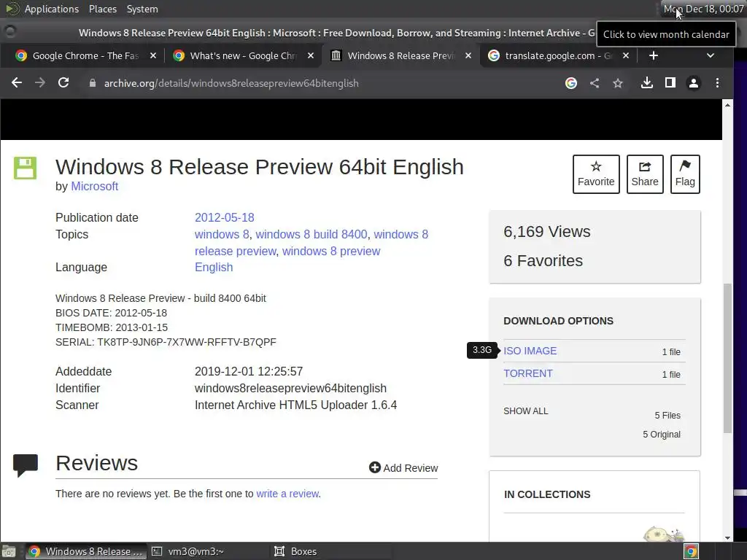Click the Chrome Windows 8 Release taskbar item

pos(86,551)
